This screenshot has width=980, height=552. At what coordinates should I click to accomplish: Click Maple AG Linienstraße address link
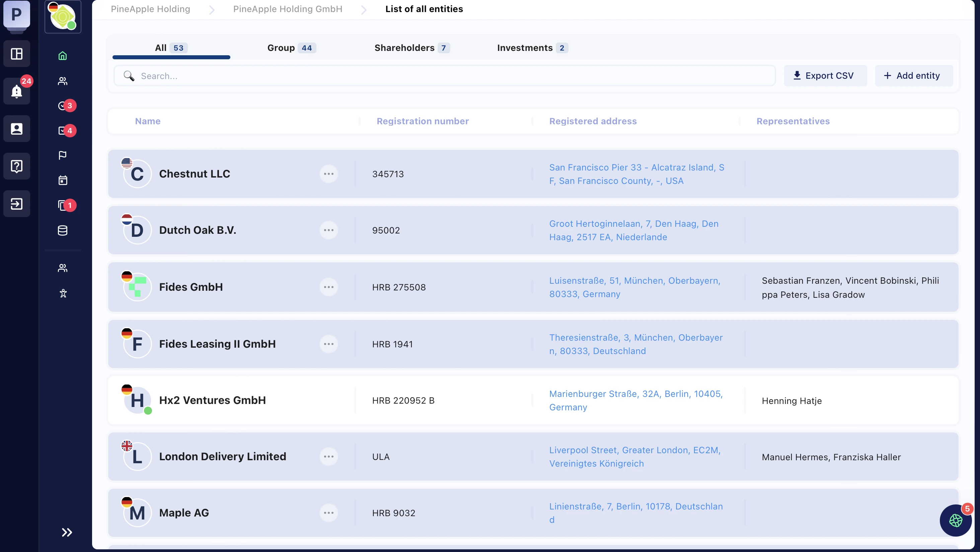[636, 513]
